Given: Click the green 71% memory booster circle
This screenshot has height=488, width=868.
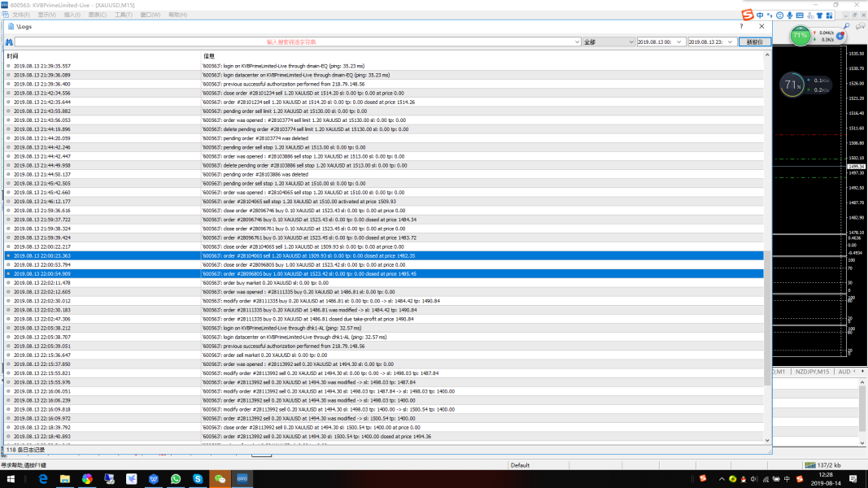Looking at the screenshot, I should [x=800, y=36].
